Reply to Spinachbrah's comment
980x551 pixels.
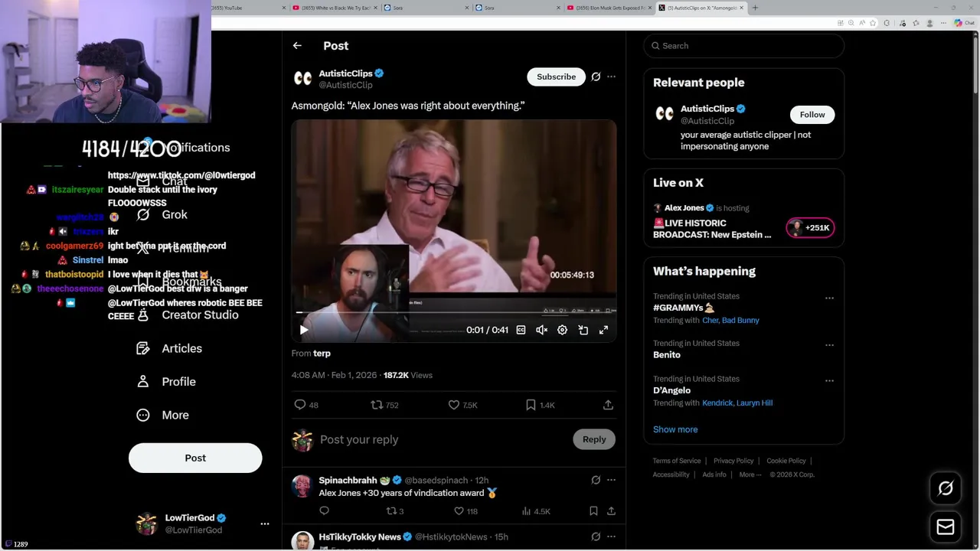point(324,510)
